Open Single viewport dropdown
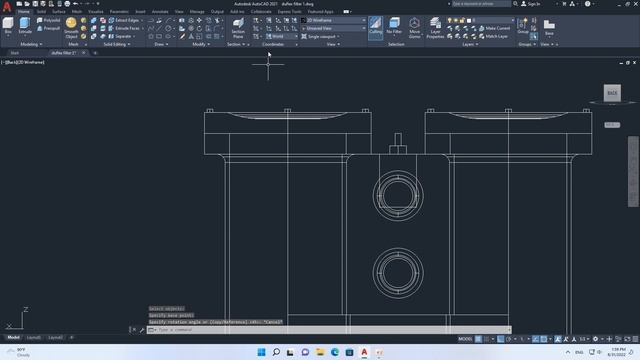This screenshot has width=640, height=360. pos(321,36)
